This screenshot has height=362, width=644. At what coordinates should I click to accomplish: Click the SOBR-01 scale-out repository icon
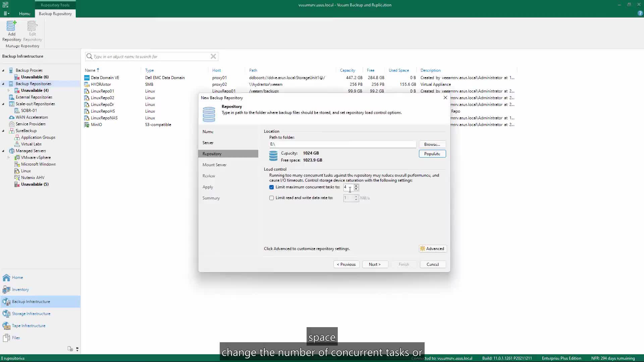pyautogui.click(x=17, y=111)
